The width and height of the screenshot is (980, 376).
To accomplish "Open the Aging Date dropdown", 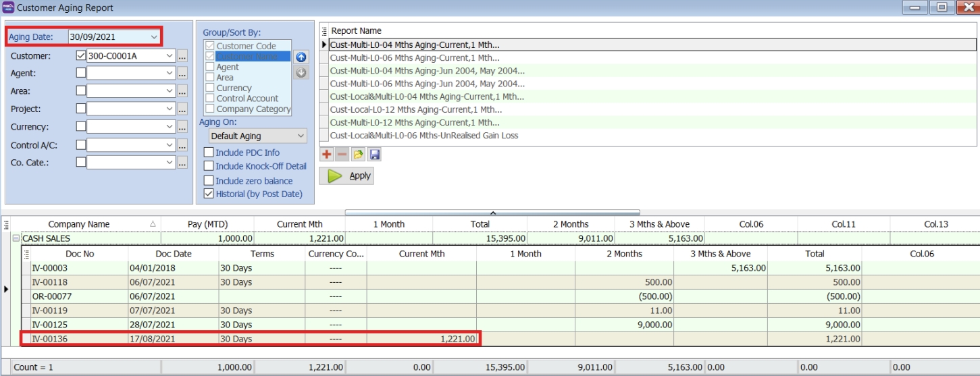I will pyautogui.click(x=154, y=36).
